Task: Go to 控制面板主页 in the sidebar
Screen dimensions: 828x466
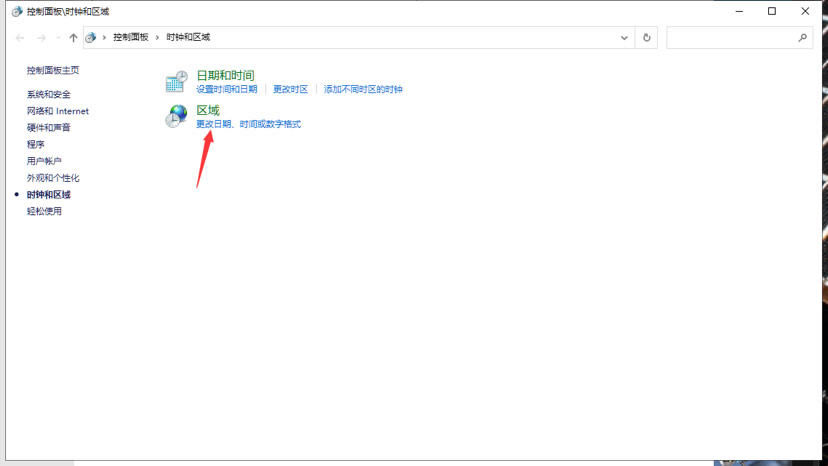Action: pyautogui.click(x=53, y=70)
